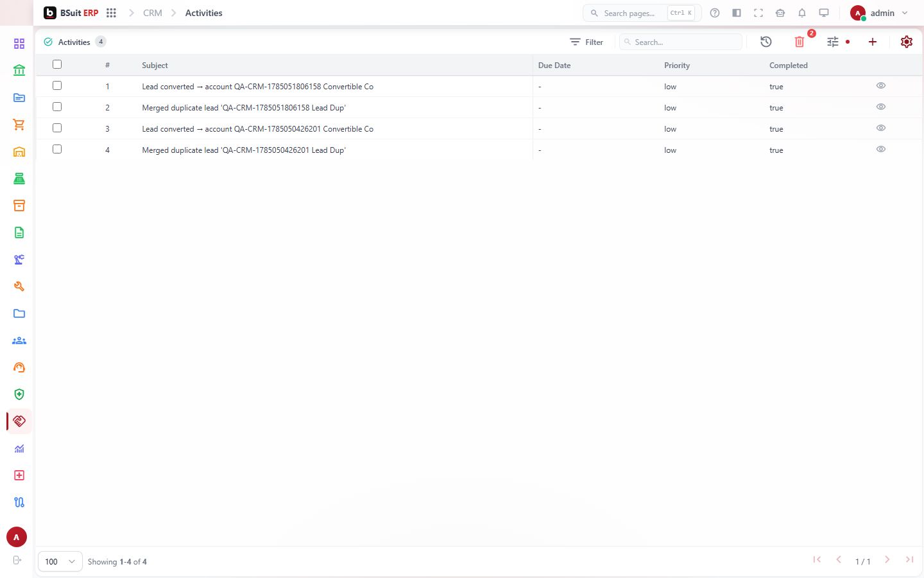Viewport: 924px width, 578px height.
Task: Sort by the Priority column header
Action: point(677,66)
